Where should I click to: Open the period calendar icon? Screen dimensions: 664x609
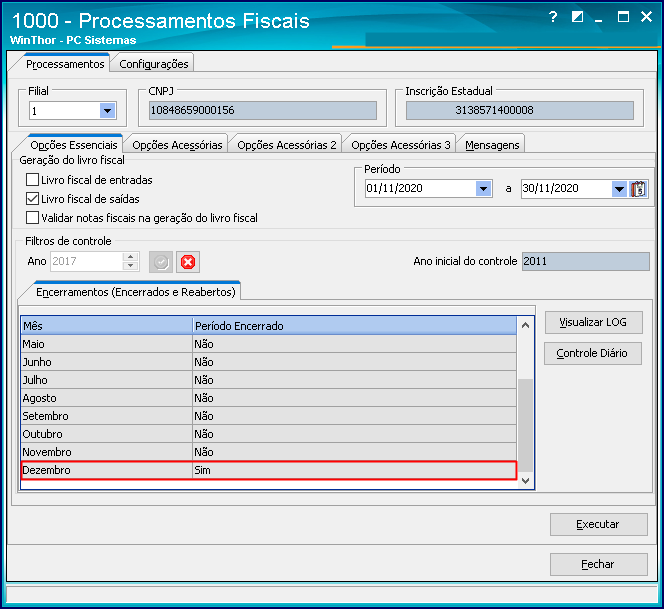coord(638,189)
